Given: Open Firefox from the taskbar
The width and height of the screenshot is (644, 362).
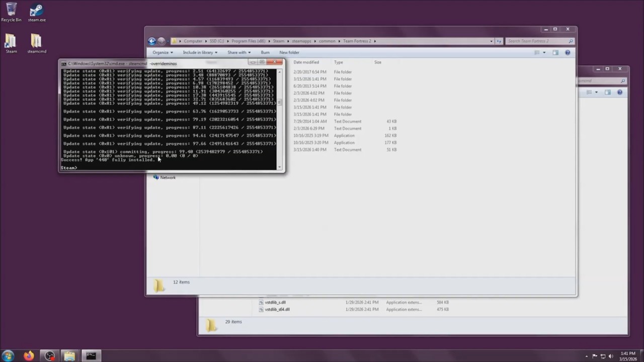Looking at the screenshot, I should [29, 356].
